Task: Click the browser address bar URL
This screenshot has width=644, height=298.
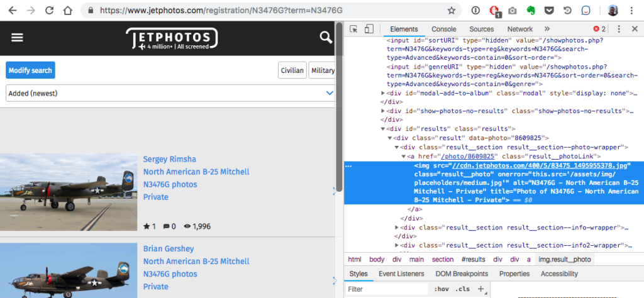Action: coord(221,11)
